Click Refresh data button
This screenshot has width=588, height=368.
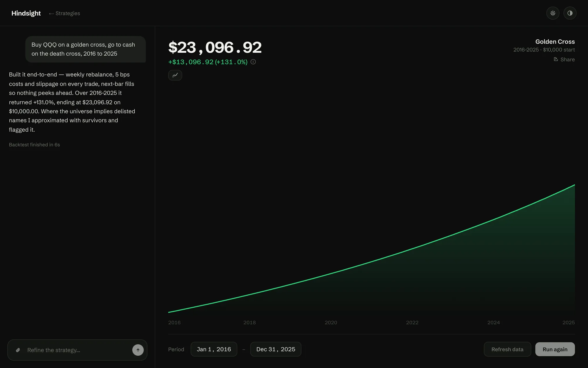click(507, 349)
